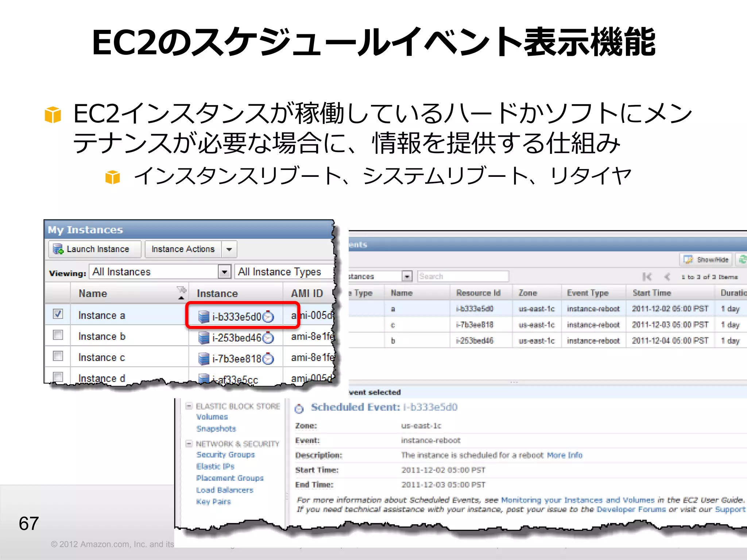This screenshot has width=747, height=560.
Task: Click the Scheduled Event clock icon
Action: (299, 409)
